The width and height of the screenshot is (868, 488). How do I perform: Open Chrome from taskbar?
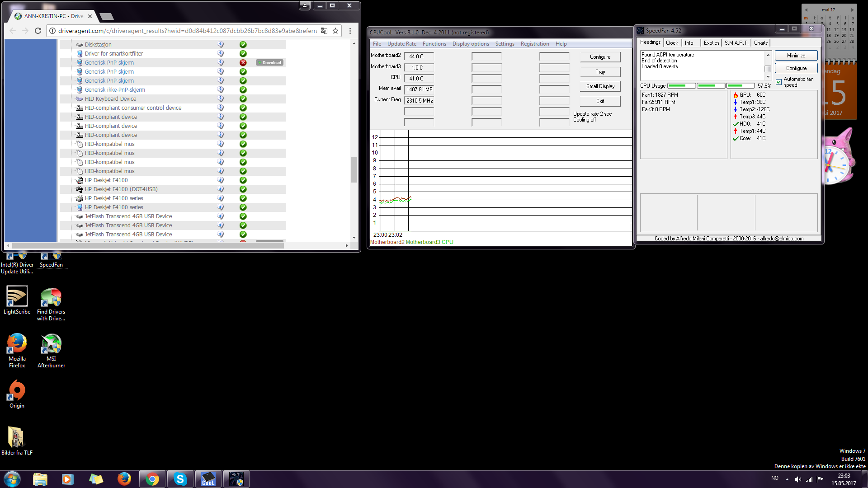(152, 479)
